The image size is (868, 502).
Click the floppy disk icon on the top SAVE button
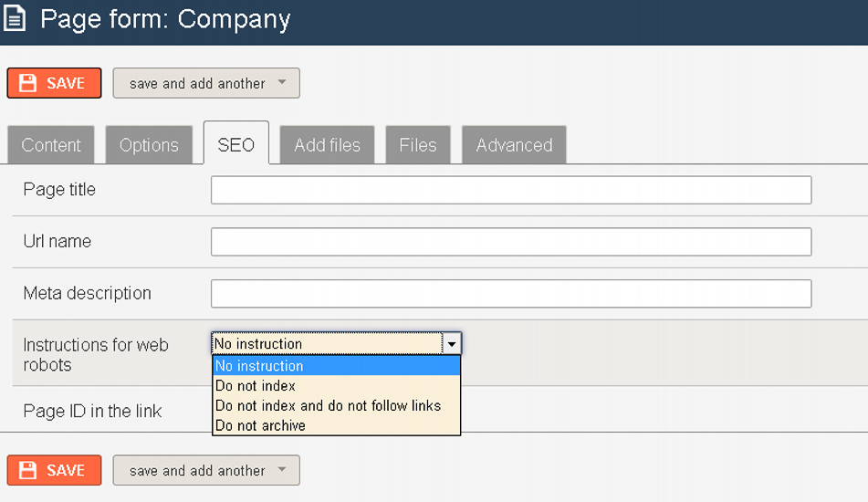point(27,83)
